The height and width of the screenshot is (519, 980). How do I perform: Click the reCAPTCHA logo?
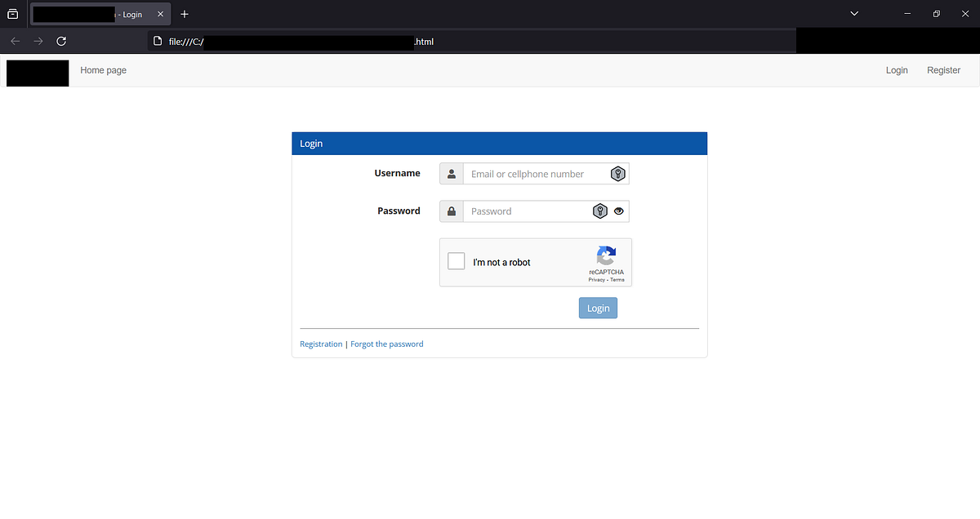pos(606,256)
